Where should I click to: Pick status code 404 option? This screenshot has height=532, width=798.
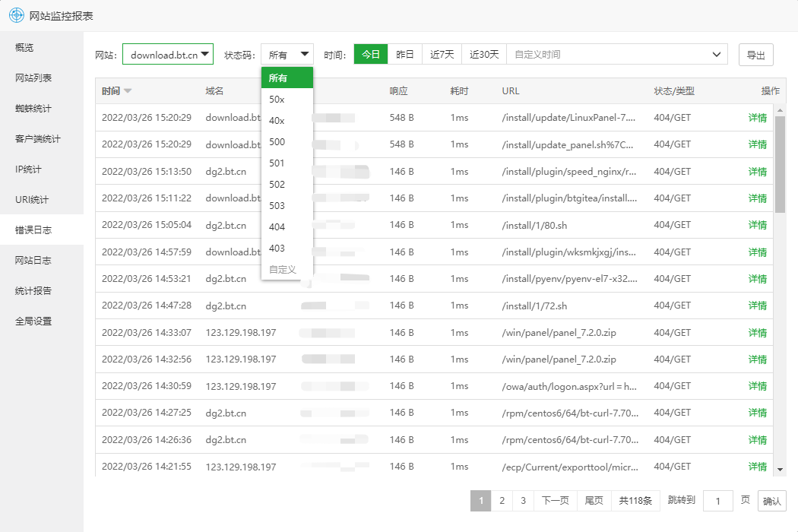point(287,227)
